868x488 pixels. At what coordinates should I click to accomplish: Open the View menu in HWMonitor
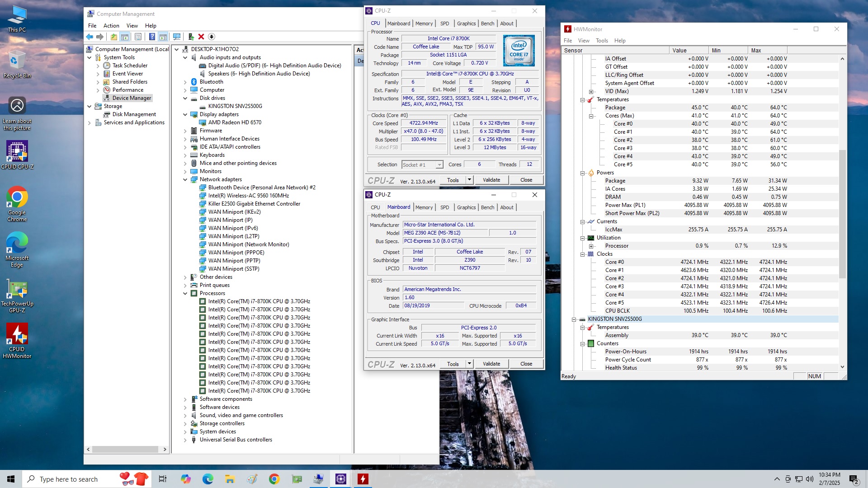coord(584,41)
